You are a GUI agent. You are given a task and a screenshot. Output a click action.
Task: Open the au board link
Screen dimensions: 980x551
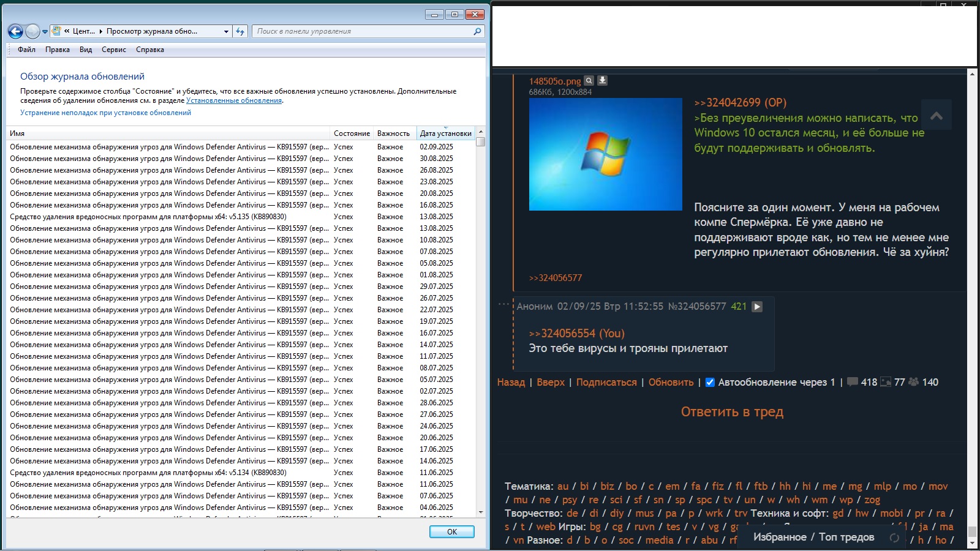pos(563,487)
